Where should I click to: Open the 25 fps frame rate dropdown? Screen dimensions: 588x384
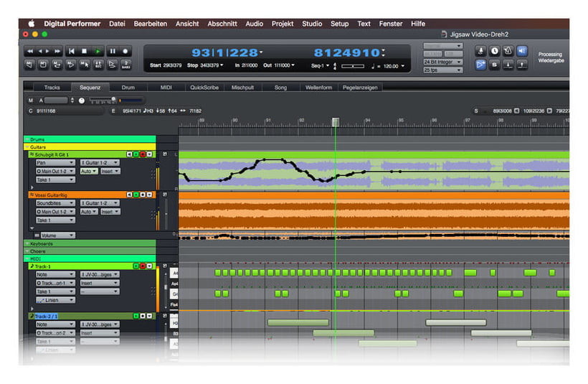(x=443, y=70)
